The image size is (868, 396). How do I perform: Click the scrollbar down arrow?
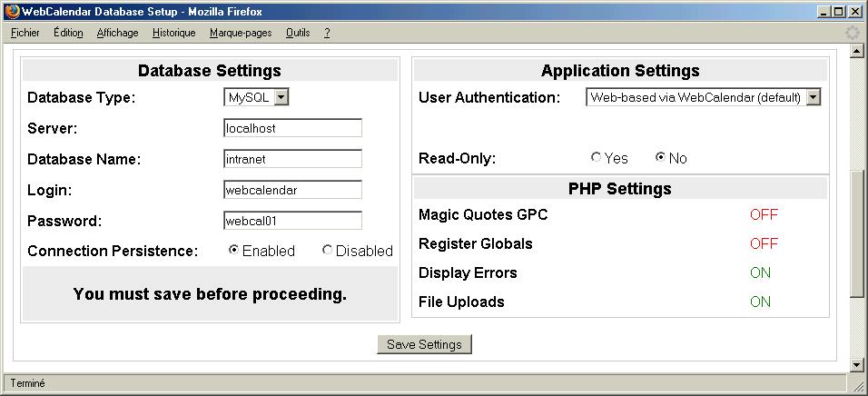[x=857, y=364]
